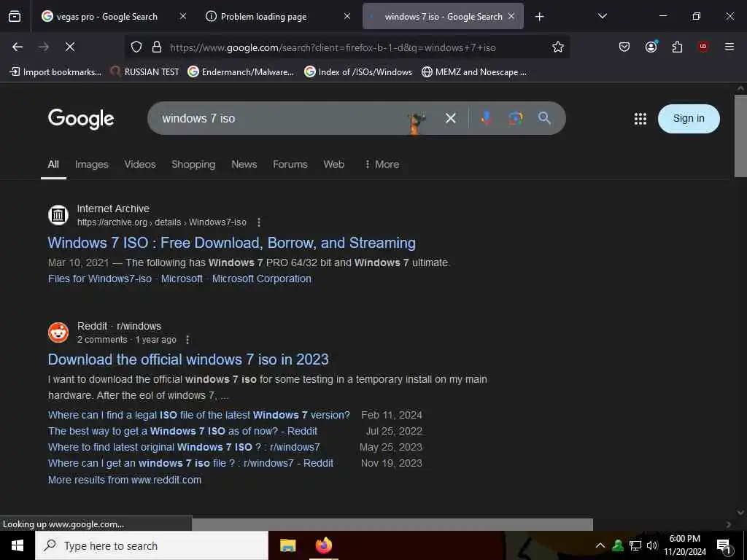This screenshot has height=560, width=747.
Task: Close the Problem loading page tab
Action: pyautogui.click(x=347, y=16)
